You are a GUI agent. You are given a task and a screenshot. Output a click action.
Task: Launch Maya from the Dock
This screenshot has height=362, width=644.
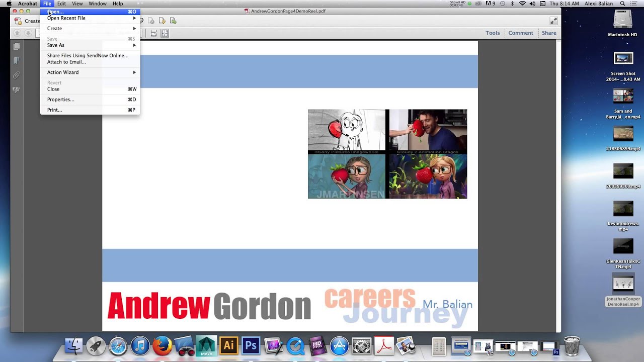click(206, 346)
